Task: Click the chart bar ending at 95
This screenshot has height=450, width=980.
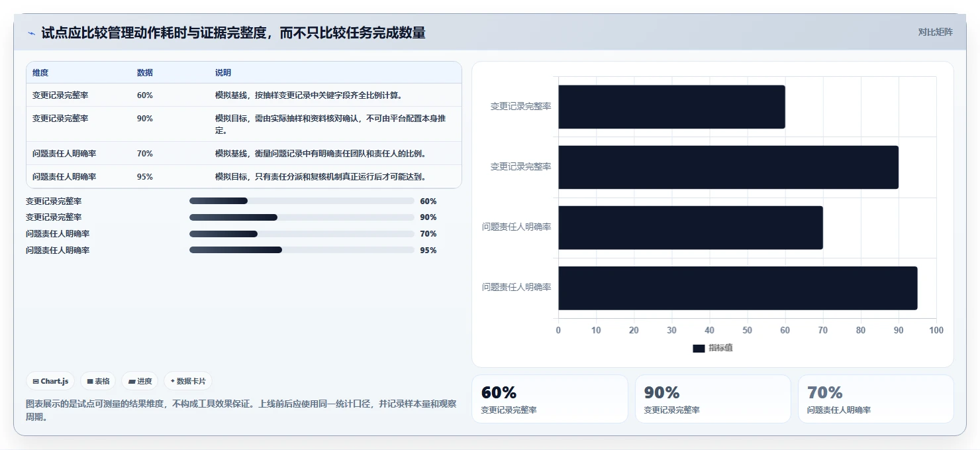Action: point(738,288)
